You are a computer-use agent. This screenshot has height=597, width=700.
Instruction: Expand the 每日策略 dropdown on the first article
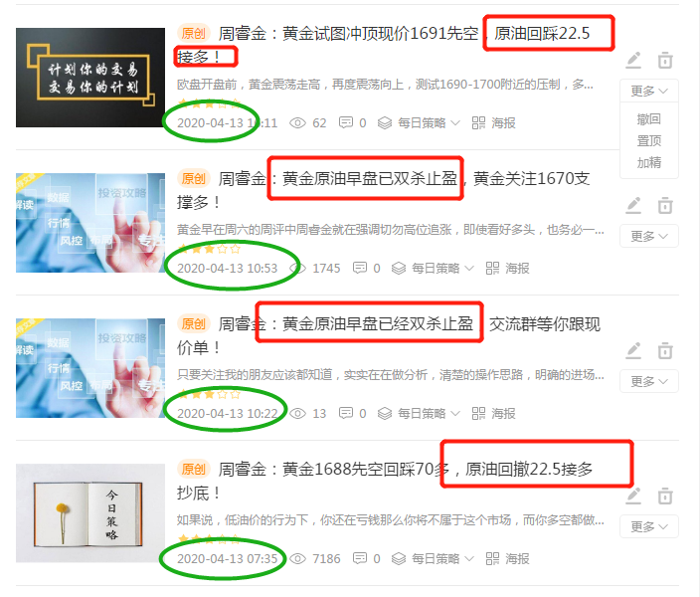click(x=419, y=123)
